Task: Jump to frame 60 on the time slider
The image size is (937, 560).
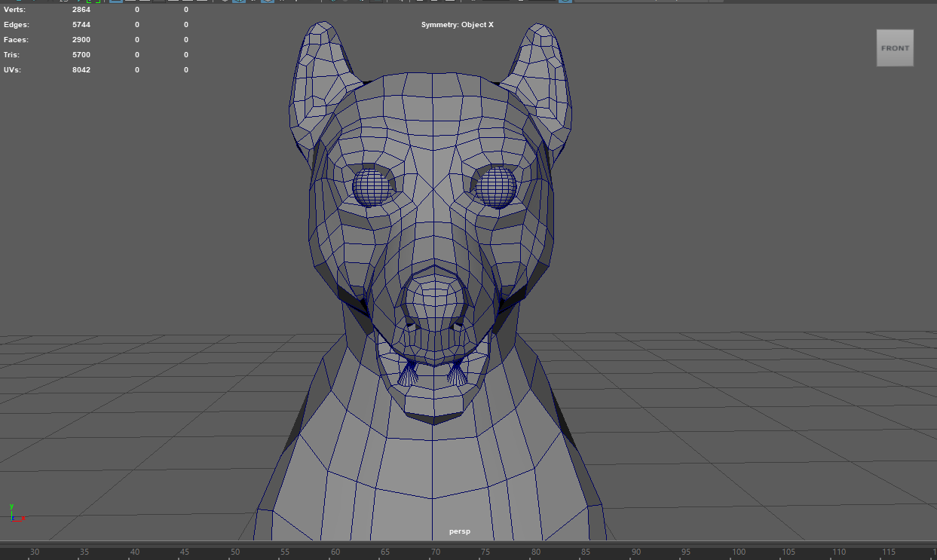Action: (335, 552)
